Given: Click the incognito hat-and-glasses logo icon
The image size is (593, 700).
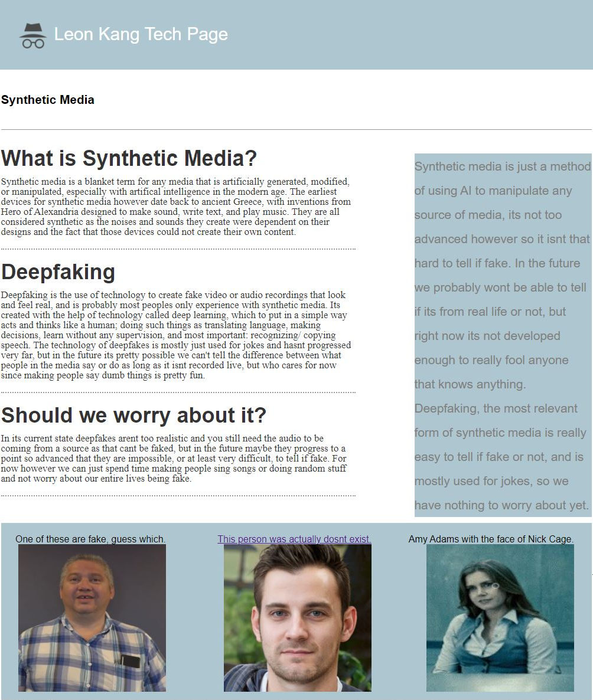Looking at the screenshot, I should coord(32,35).
